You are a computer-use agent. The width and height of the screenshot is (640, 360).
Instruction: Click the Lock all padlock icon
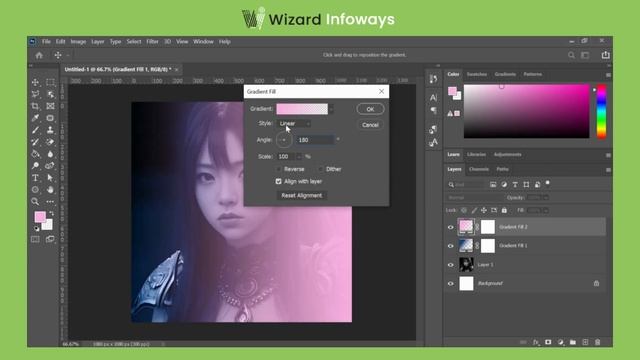pyautogui.click(x=504, y=210)
